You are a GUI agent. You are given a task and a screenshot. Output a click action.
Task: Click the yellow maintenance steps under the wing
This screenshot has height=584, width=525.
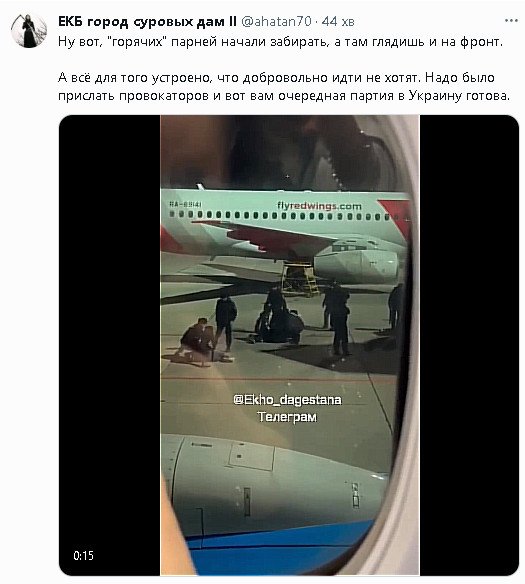300,277
